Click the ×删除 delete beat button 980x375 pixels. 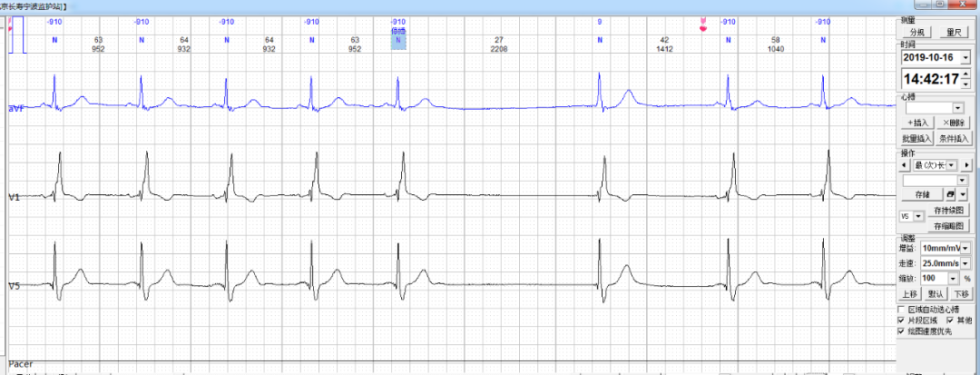point(954,123)
